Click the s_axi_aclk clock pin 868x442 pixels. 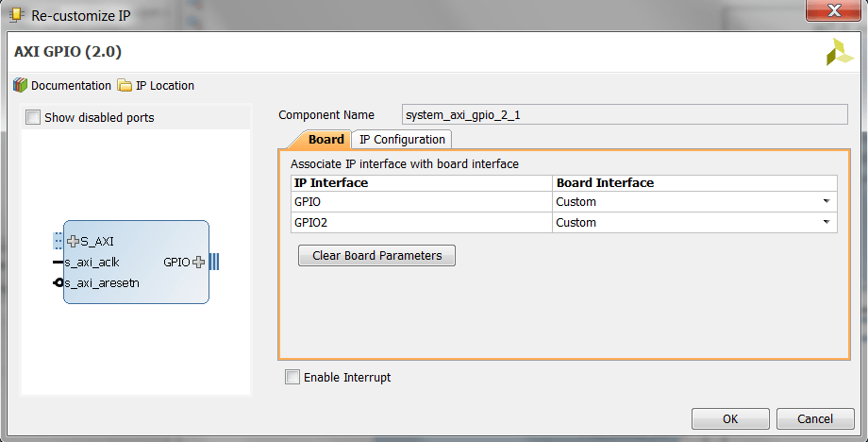pos(58,262)
